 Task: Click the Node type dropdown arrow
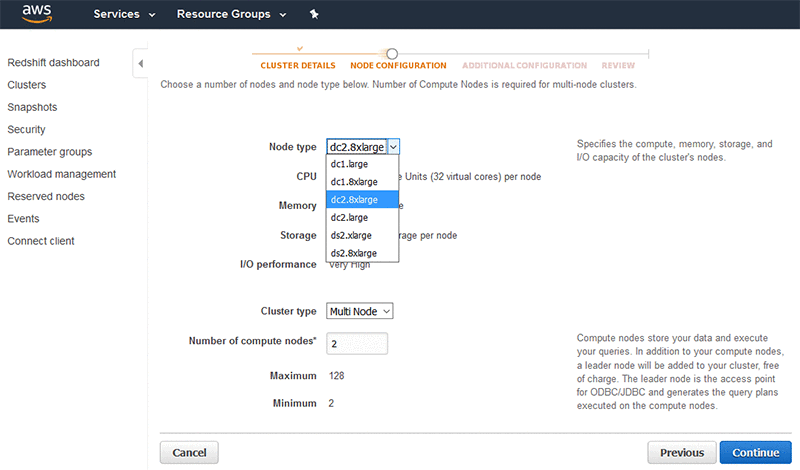pos(393,147)
